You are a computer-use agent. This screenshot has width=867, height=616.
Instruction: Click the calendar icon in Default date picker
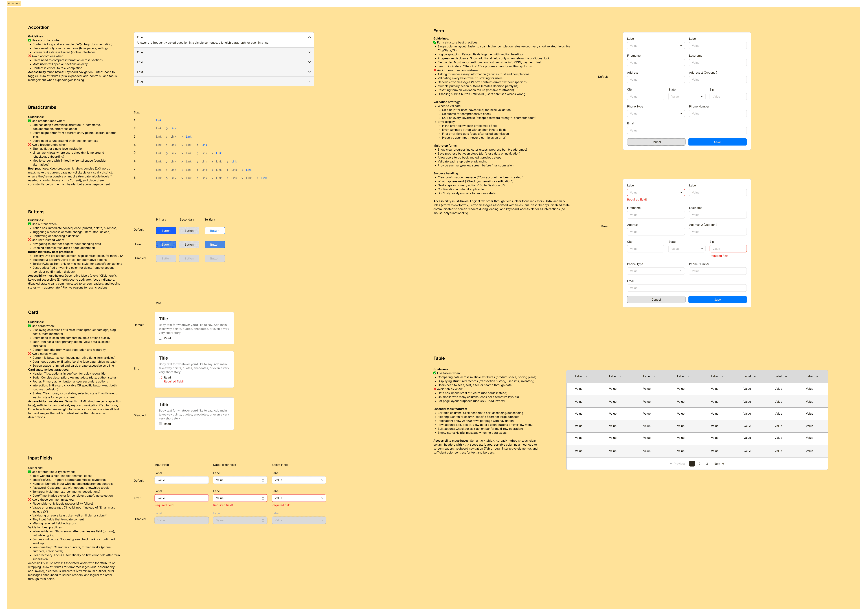point(263,480)
